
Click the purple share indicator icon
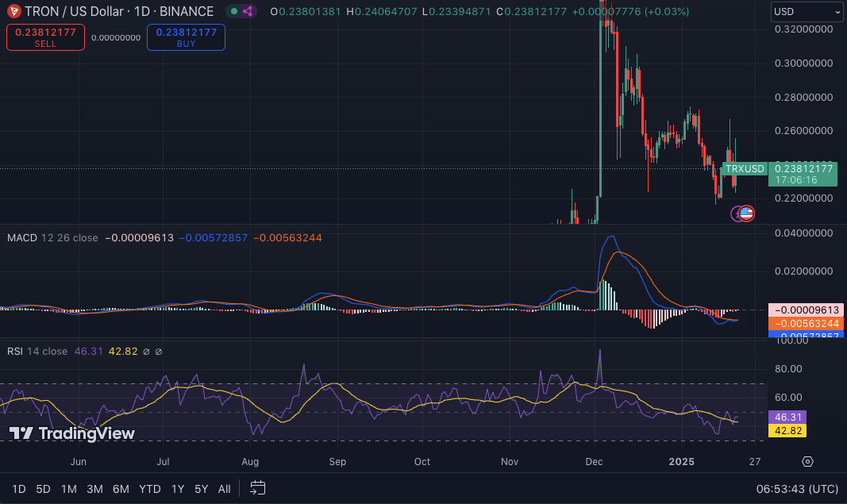coord(248,11)
